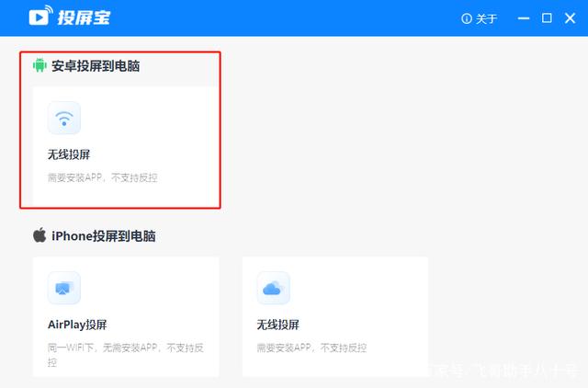The width and height of the screenshot is (588, 388).
Task: Click the 同一WIFI下 AirPlay description text
Action: coord(126,355)
